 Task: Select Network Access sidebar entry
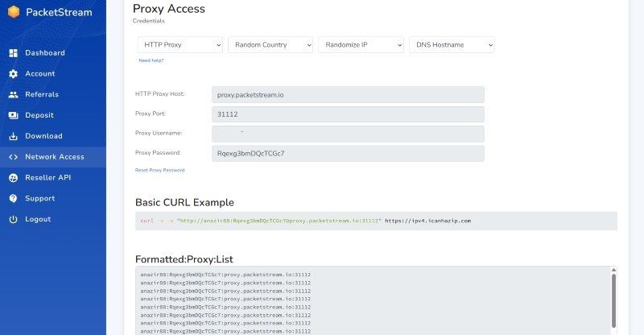[x=53, y=157]
